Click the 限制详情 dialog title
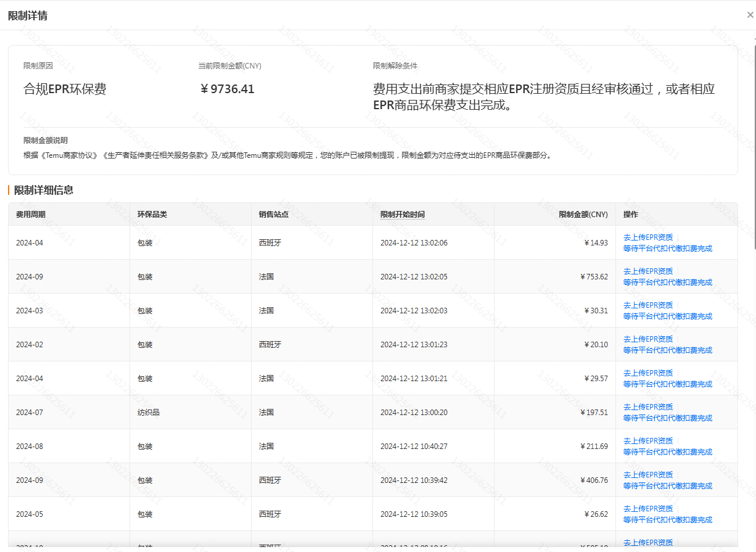 pos(28,15)
